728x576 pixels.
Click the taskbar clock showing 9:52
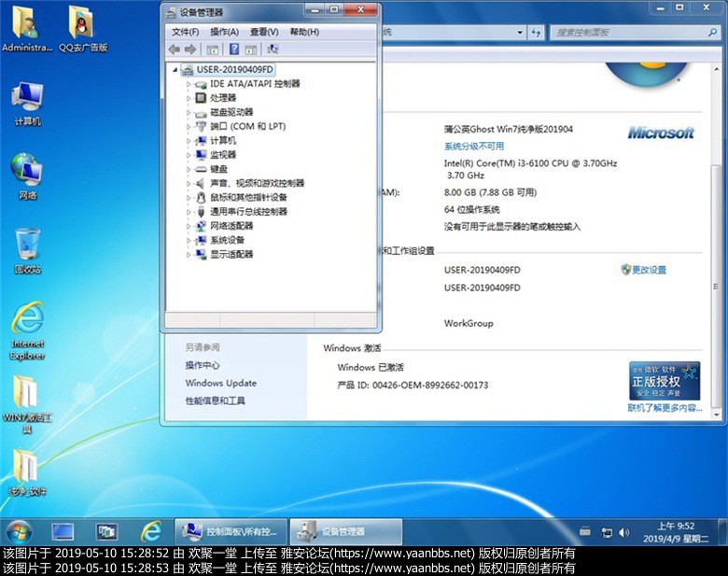(x=676, y=532)
